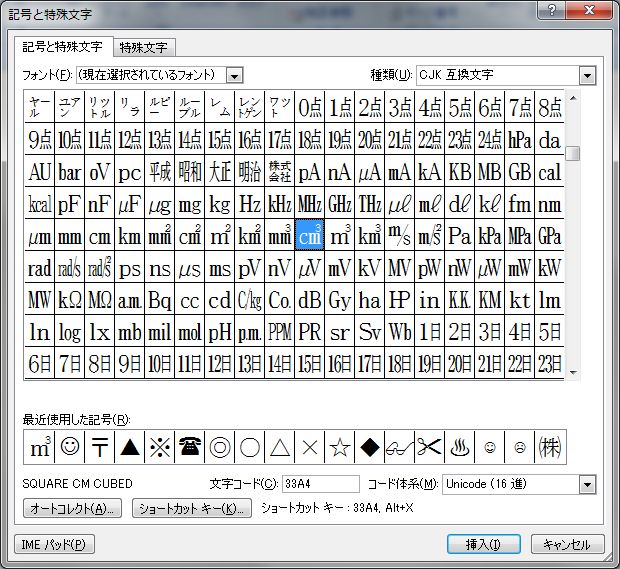Select the 大正 era symbol in grid
Viewport: 620px width, 569px height.
(220, 171)
